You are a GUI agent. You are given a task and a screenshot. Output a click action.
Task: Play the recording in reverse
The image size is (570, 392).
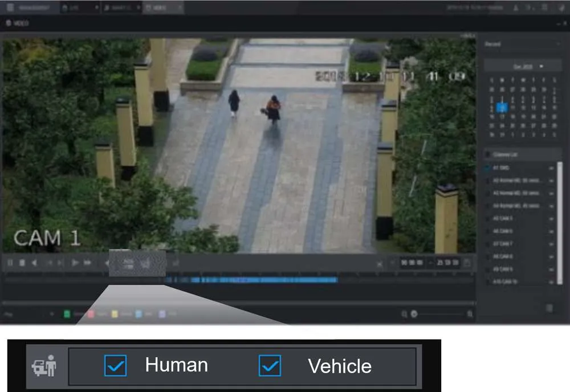[x=35, y=263]
